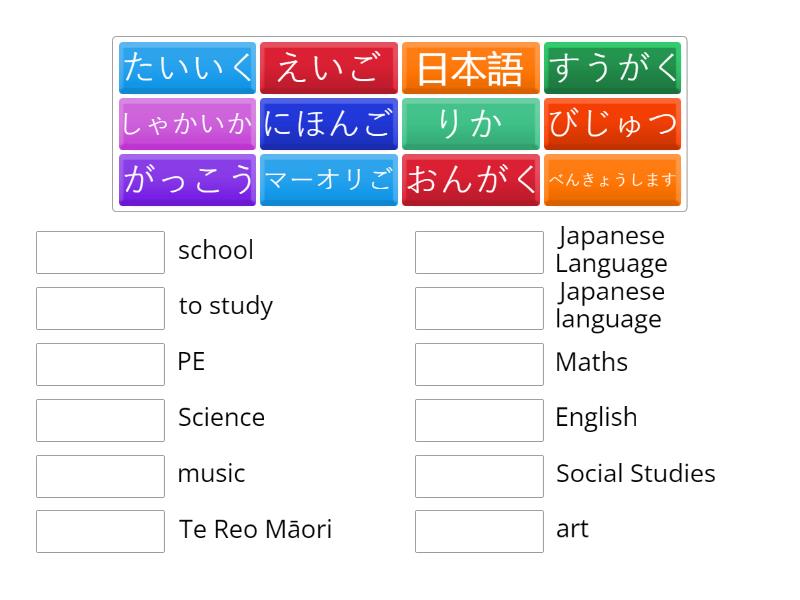The image size is (800, 600).
Task: Choose the answer box beside "Science"
Action: click(x=100, y=420)
